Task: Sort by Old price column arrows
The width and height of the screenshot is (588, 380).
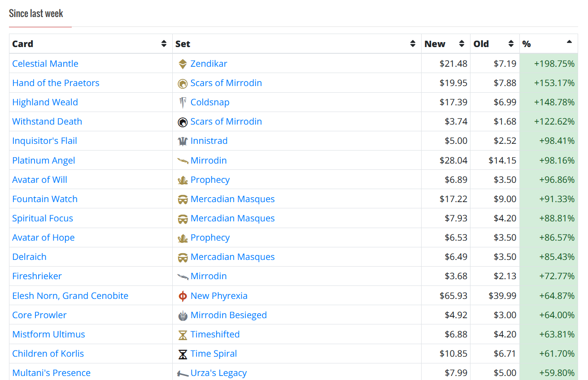Action: [511, 44]
